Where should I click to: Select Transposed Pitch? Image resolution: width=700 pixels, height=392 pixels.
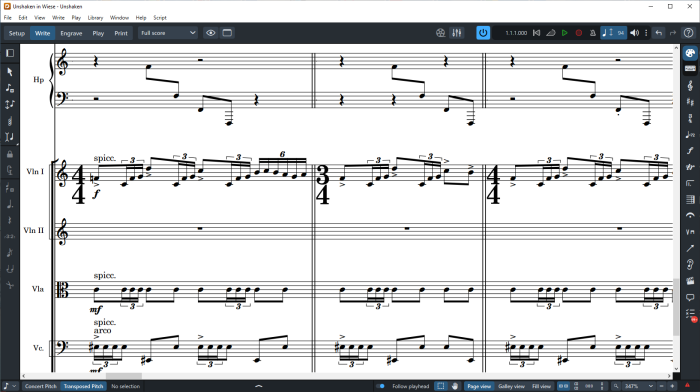(x=83, y=386)
